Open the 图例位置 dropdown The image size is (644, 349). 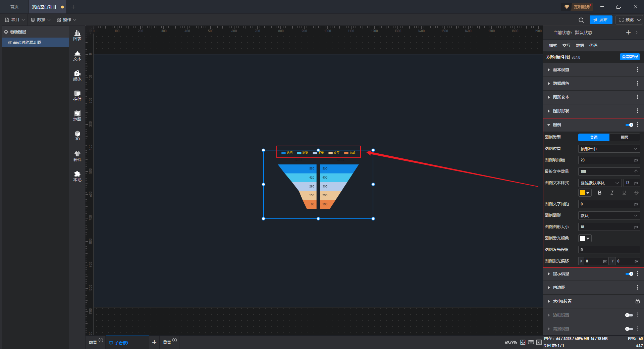(x=609, y=149)
